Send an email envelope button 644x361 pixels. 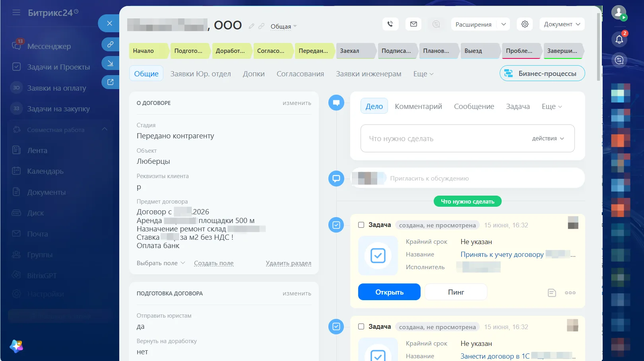(413, 24)
